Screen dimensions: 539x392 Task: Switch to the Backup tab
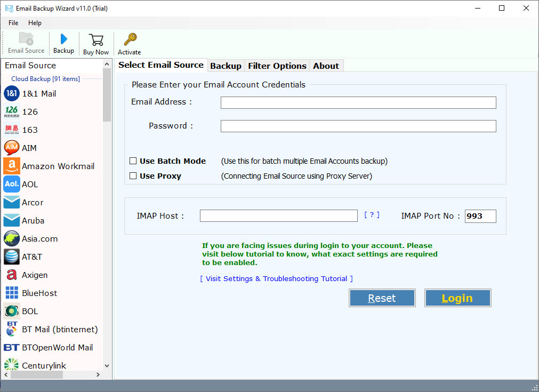[226, 66]
